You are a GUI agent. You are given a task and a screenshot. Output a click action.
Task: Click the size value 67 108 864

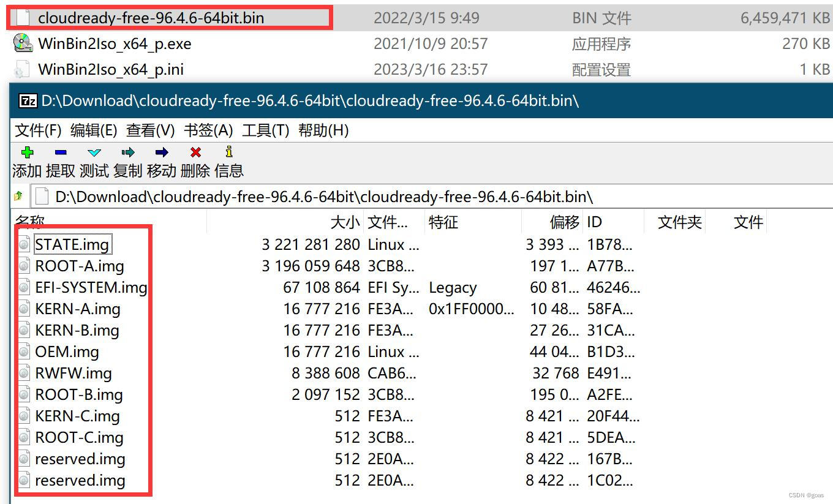pyautogui.click(x=322, y=287)
